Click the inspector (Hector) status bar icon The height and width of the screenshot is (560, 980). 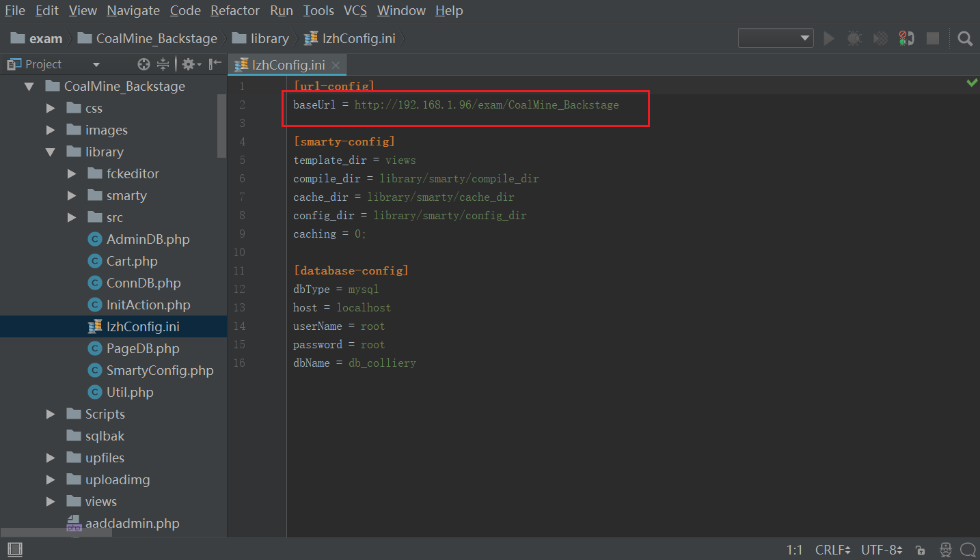click(x=945, y=550)
